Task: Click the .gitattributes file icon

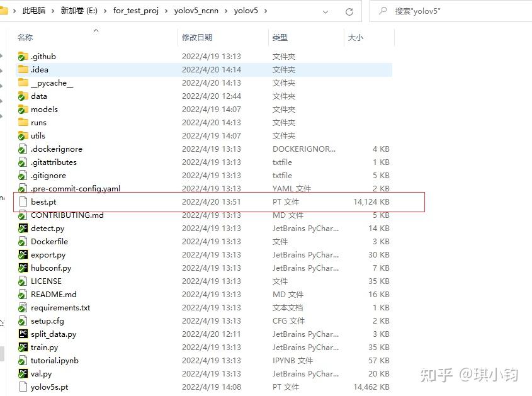Action: (x=23, y=162)
